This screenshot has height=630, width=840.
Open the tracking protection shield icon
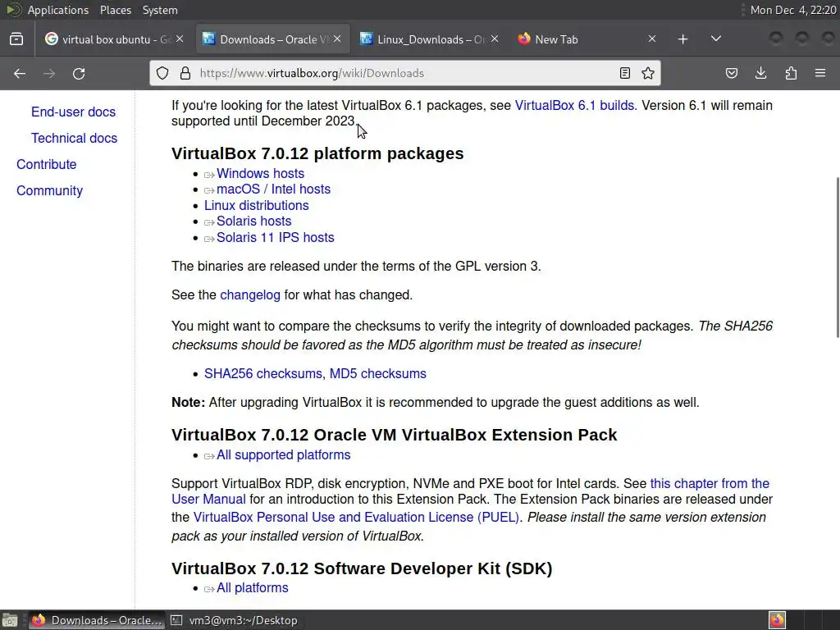(162, 73)
